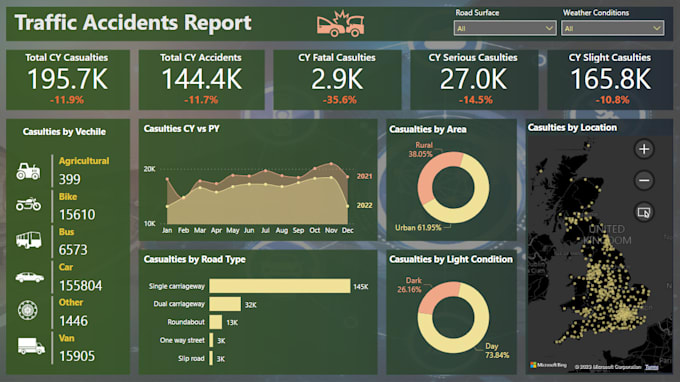Click the Car value 155804
The image size is (680, 382).
pos(81,286)
